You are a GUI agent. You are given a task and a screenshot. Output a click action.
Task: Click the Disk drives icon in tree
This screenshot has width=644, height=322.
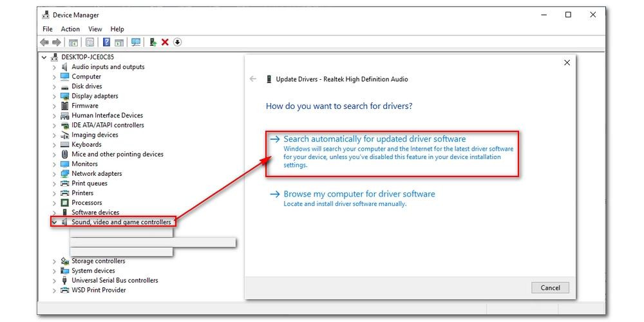[64, 86]
